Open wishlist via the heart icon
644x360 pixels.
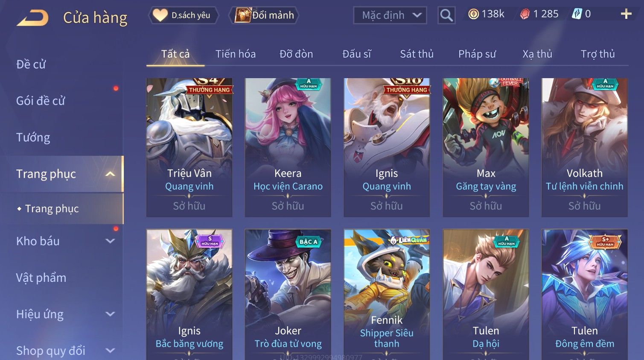pos(160,15)
